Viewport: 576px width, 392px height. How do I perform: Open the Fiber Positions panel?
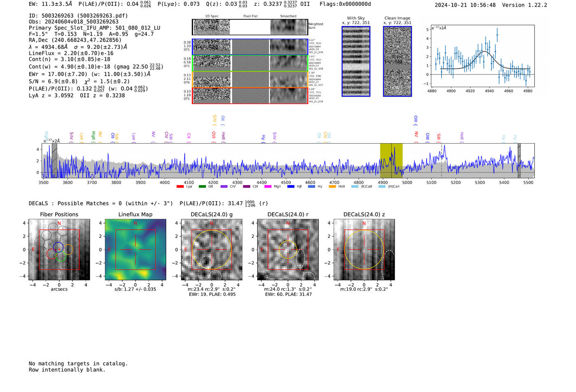59,250
